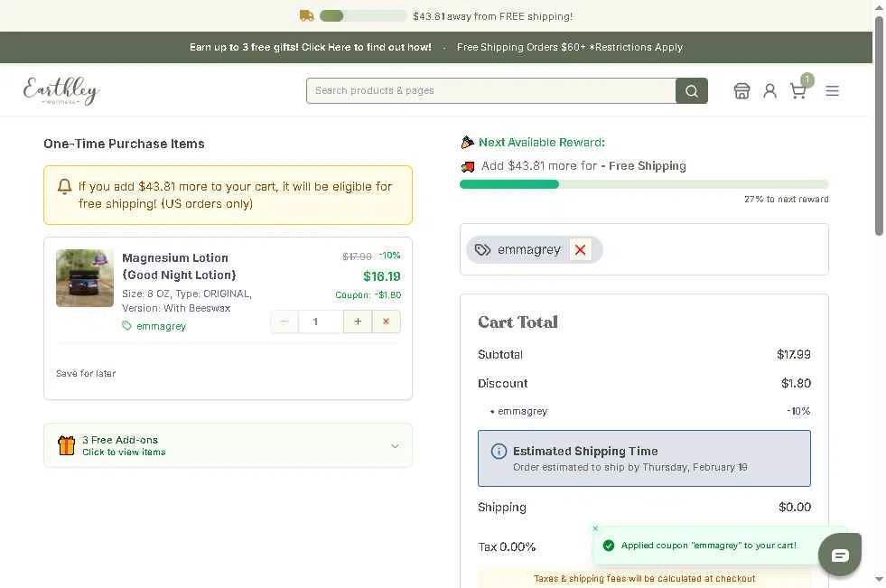Open the shopping cart icon
The width and height of the screenshot is (886, 588).
click(x=797, y=91)
